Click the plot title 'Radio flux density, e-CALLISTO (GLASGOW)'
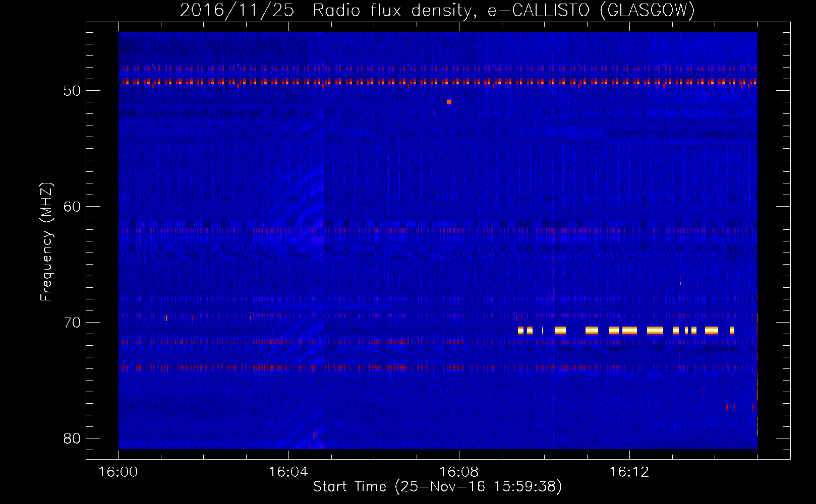The height and width of the screenshot is (504, 816). coord(504,10)
